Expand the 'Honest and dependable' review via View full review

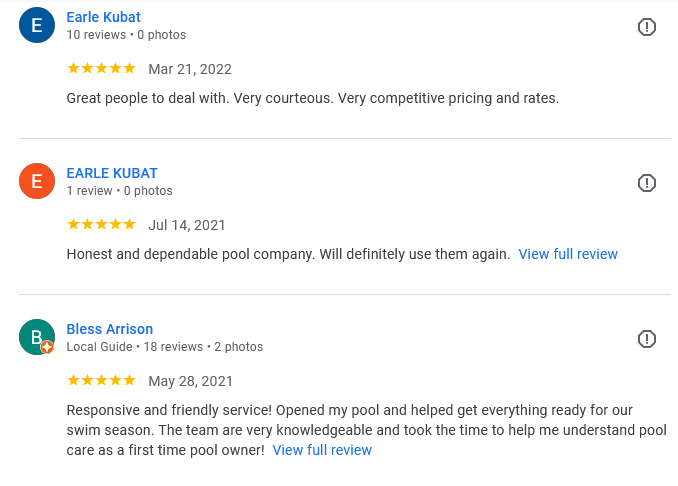point(568,254)
